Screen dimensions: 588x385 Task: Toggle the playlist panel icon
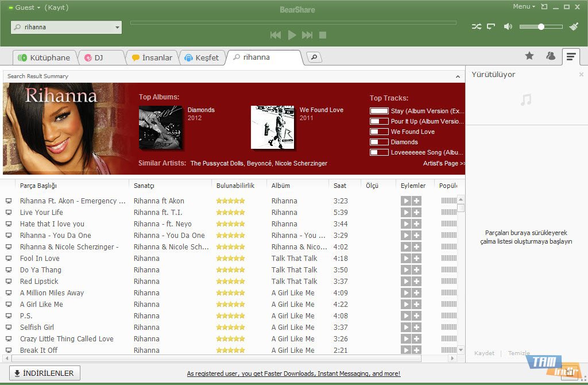pyautogui.click(x=571, y=57)
